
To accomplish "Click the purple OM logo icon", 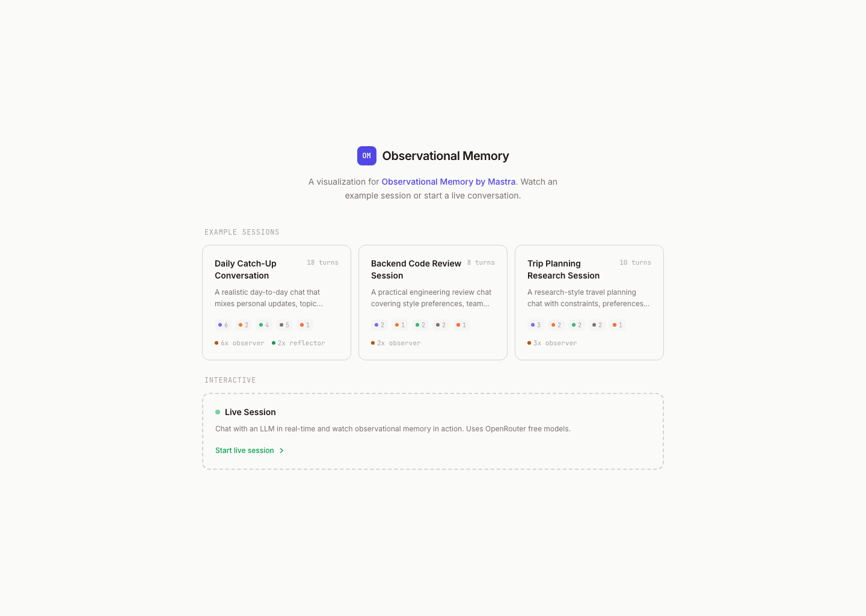I will 367,155.
